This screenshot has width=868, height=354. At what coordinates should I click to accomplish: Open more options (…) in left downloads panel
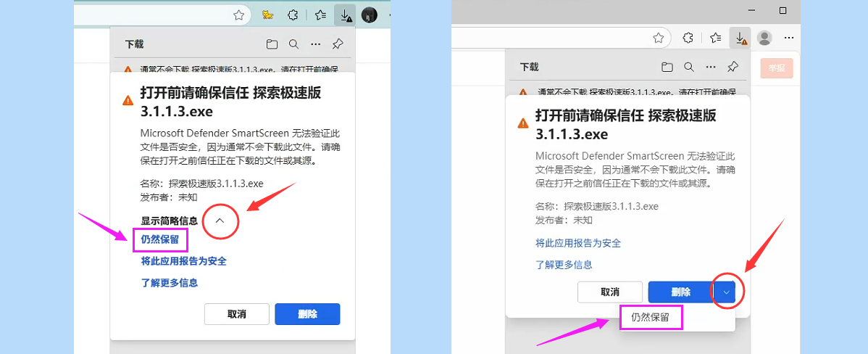pyautogui.click(x=315, y=44)
